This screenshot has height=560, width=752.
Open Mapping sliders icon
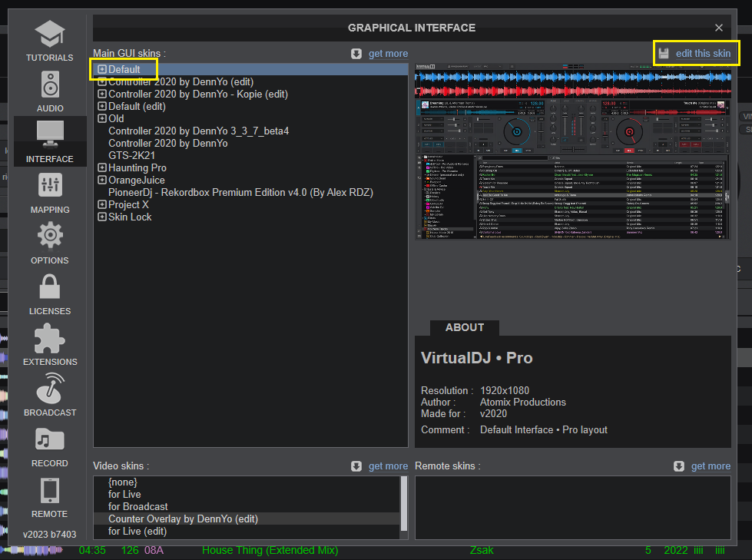(50, 184)
